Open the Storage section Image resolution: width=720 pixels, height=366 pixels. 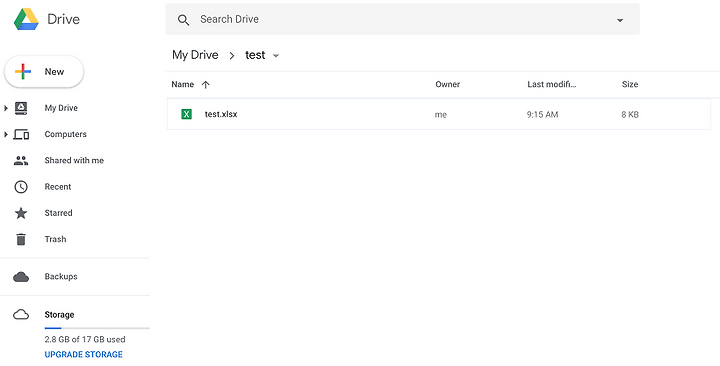(59, 315)
